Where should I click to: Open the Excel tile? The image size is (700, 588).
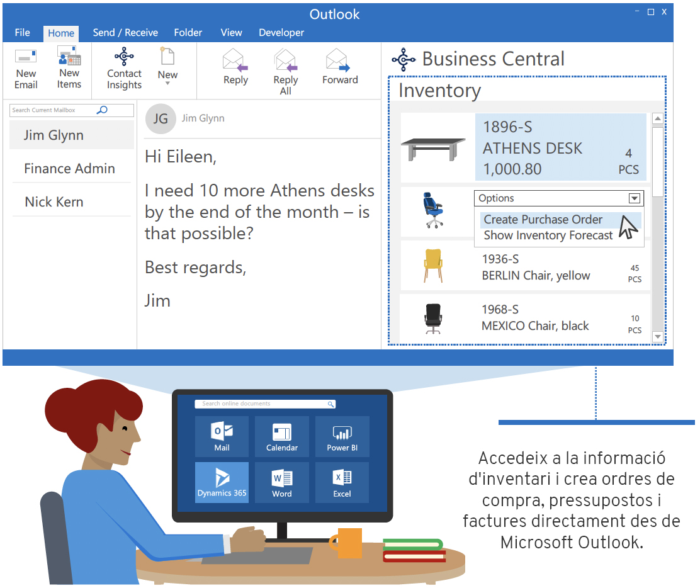pyautogui.click(x=342, y=482)
